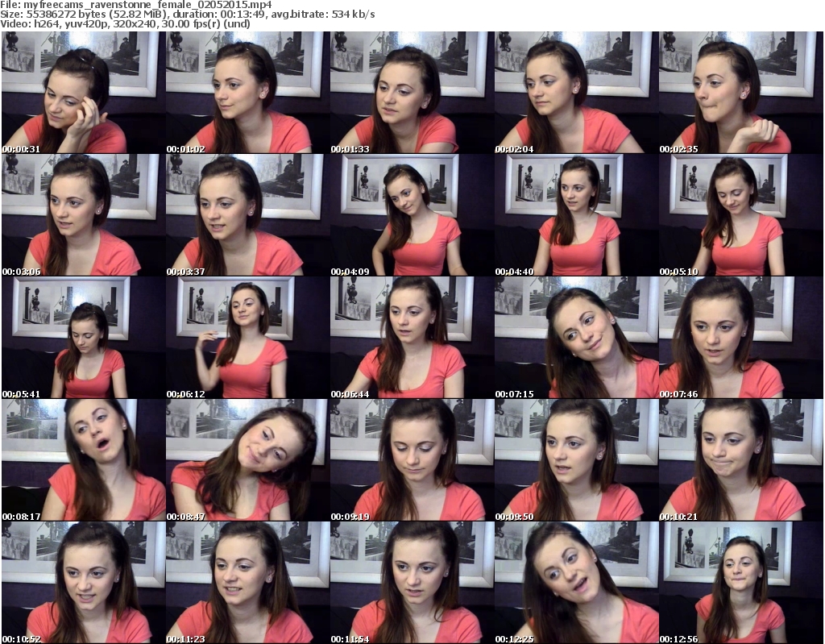Open the frame marked 00:06:44
This screenshot has height=644, width=825.
pyautogui.click(x=412, y=338)
